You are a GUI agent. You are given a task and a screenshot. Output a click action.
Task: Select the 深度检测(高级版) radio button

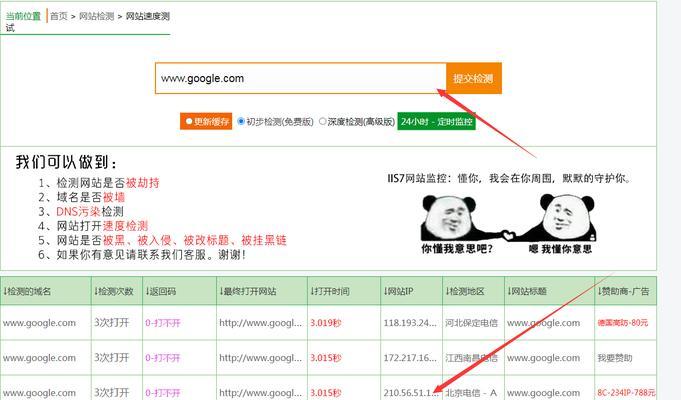323,122
